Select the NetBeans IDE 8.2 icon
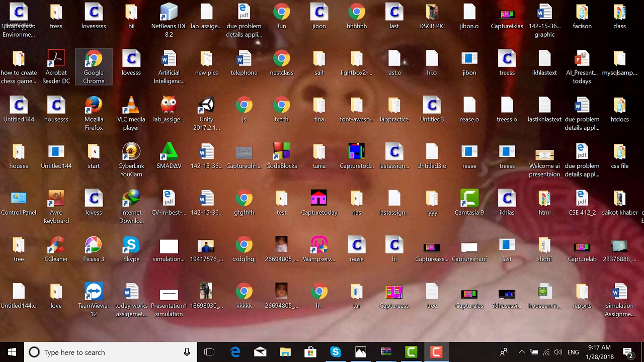 click(169, 20)
